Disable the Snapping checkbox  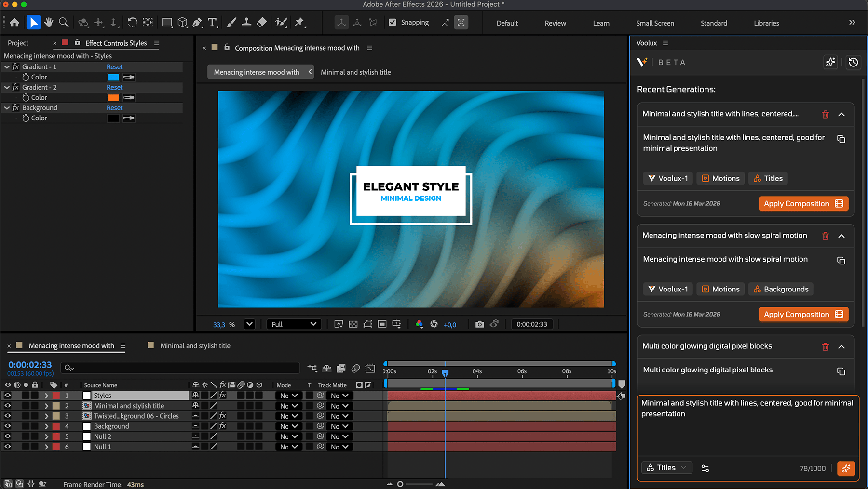click(393, 23)
